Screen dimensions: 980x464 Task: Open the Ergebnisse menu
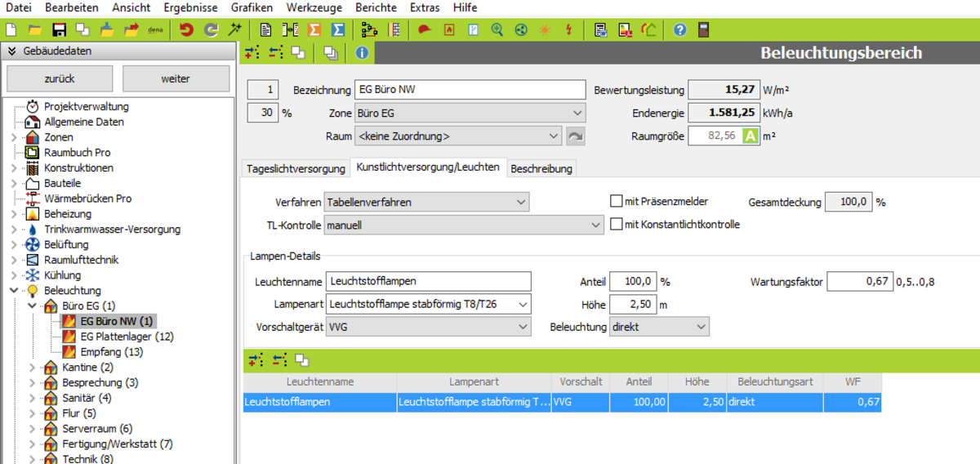click(x=190, y=7)
